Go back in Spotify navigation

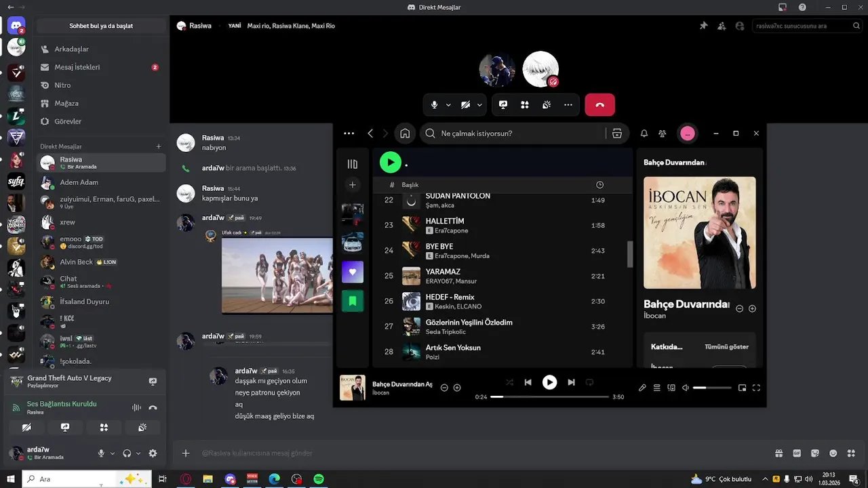370,134
